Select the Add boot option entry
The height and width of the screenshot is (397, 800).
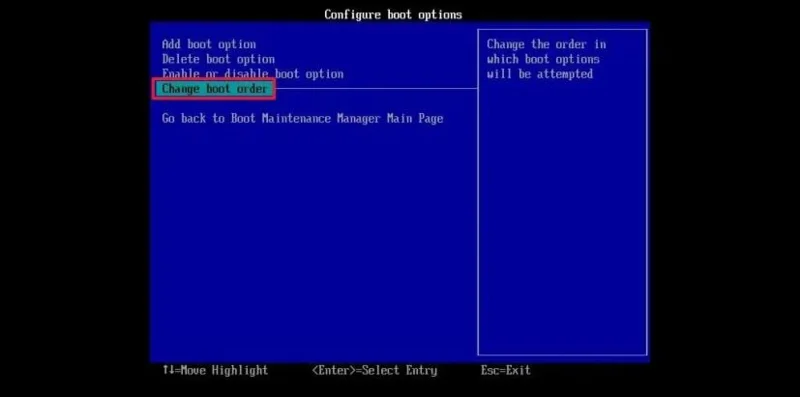pos(209,44)
